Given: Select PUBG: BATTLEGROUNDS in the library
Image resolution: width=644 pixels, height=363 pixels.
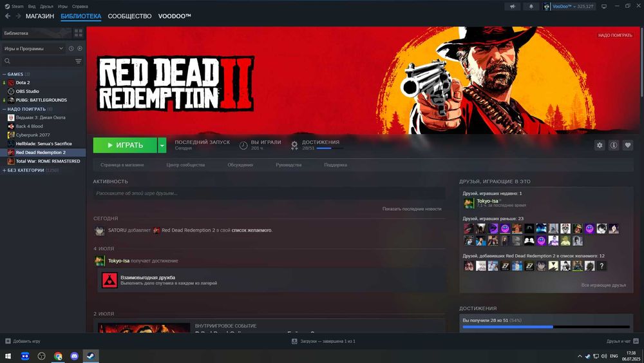Looking at the screenshot, I should pyautogui.click(x=41, y=100).
